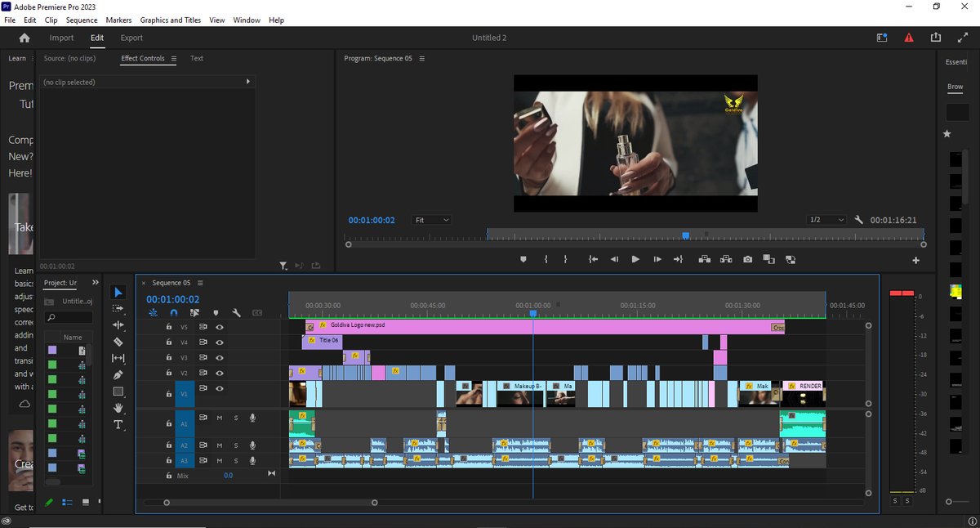Image resolution: width=980 pixels, height=528 pixels.
Task: Open the Fit zoom level dropdown
Action: click(432, 220)
